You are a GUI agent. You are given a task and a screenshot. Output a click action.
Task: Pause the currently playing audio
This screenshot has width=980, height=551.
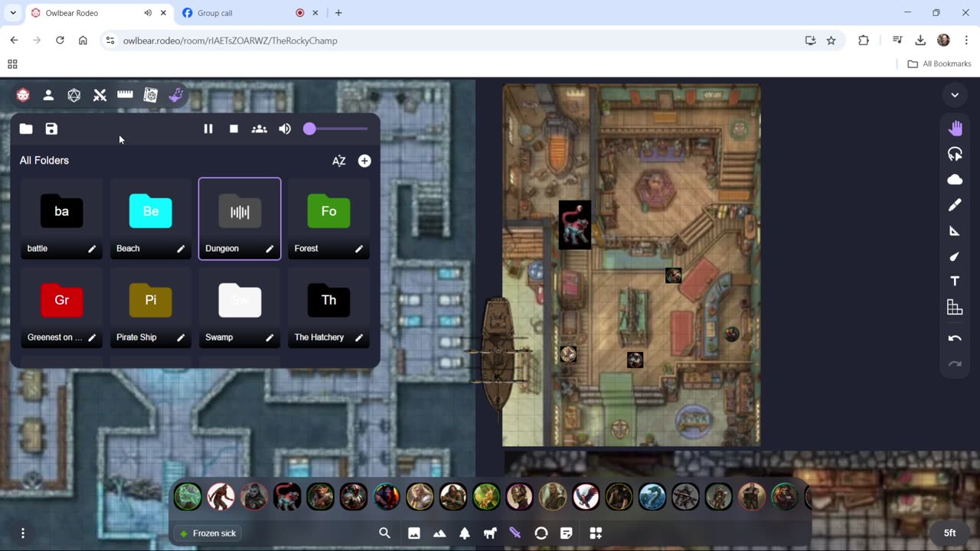pos(208,129)
